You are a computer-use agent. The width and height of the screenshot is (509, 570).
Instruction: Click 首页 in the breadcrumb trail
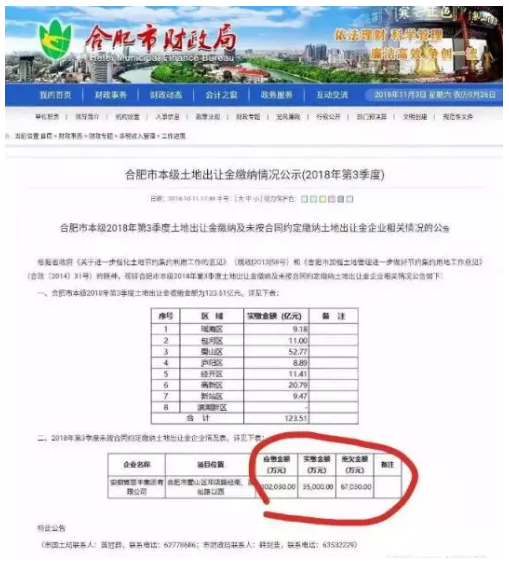[46, 136]
